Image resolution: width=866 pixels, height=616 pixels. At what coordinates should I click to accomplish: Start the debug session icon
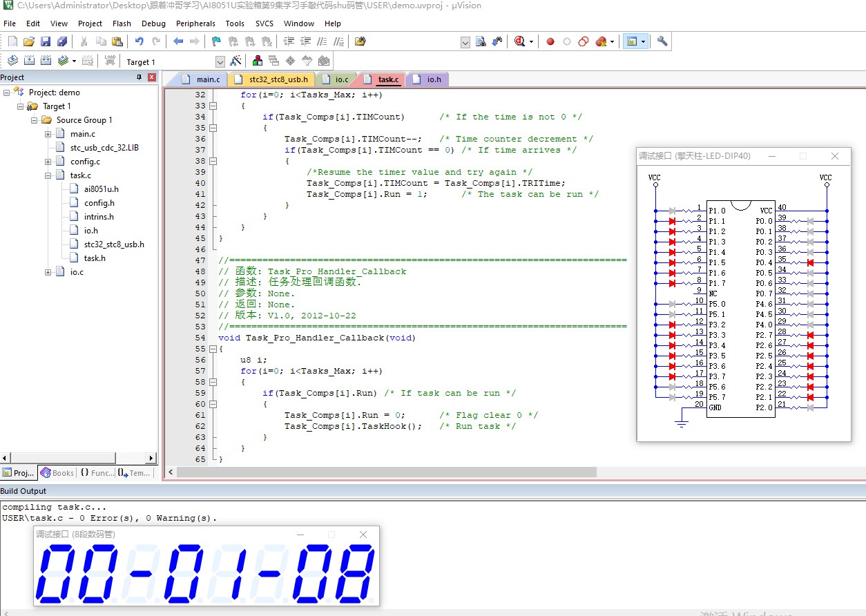(521, 41)
